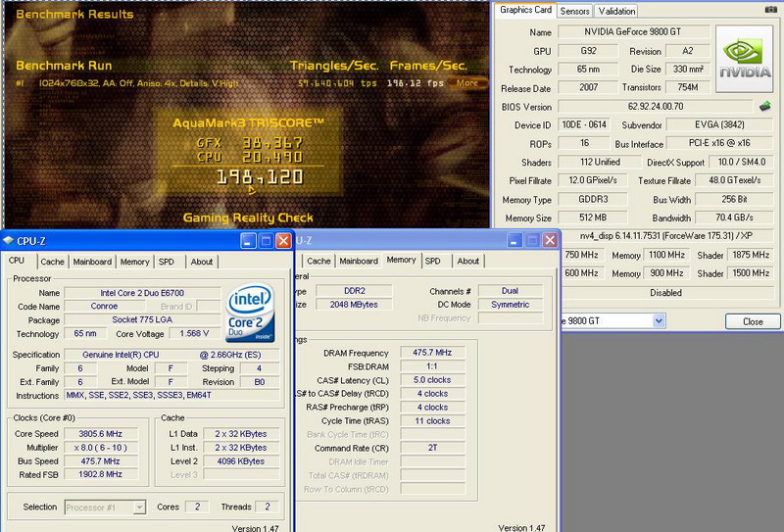Click the Core Speed value 3805.6 MHz
Viewport: 784px width, 532px height.
(x=101, y=434)
